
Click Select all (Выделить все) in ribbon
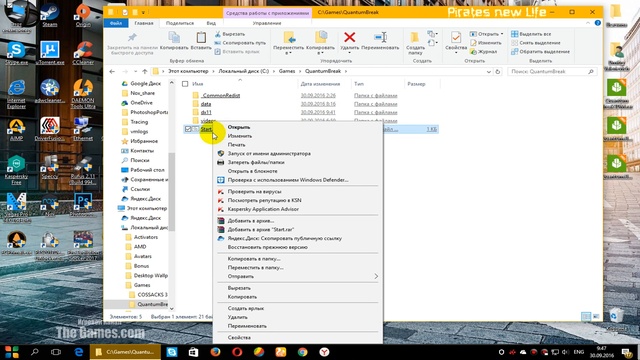pos(531,34)
